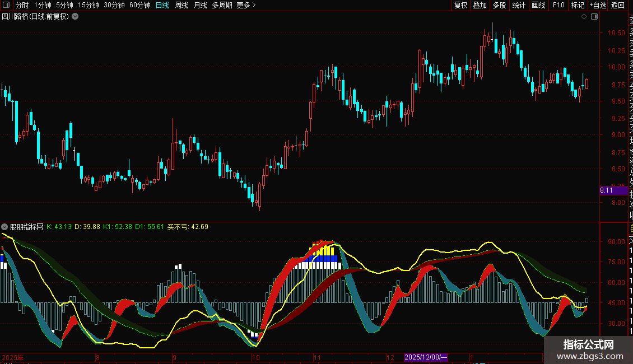Select the 1分钟 period
The image size is (633, 364).
point(43,5)
